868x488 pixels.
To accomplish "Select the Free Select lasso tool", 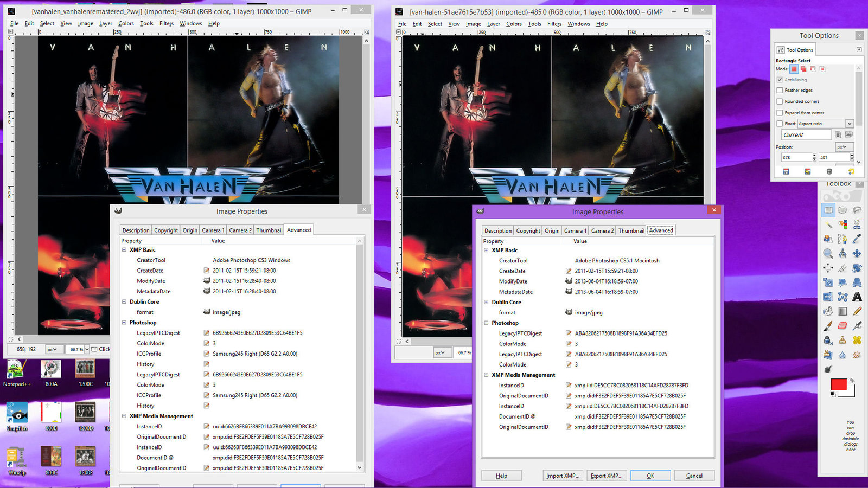I will point(857,210).
